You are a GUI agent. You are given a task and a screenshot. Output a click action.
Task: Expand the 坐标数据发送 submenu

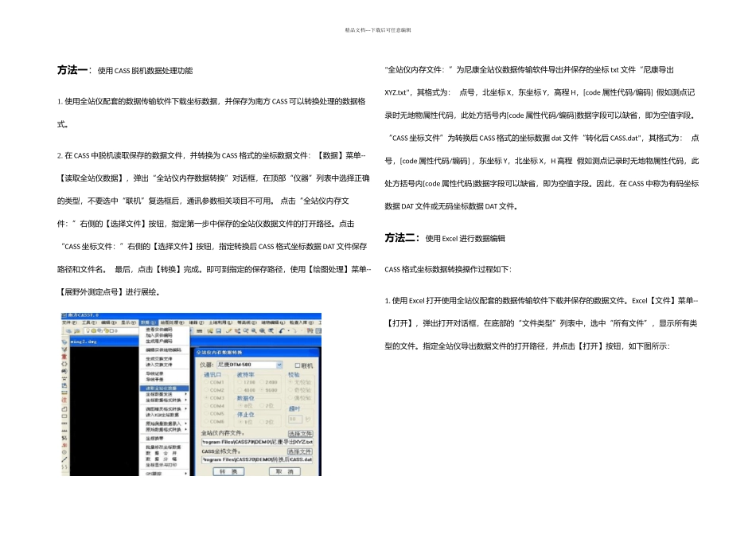[164, 394]
